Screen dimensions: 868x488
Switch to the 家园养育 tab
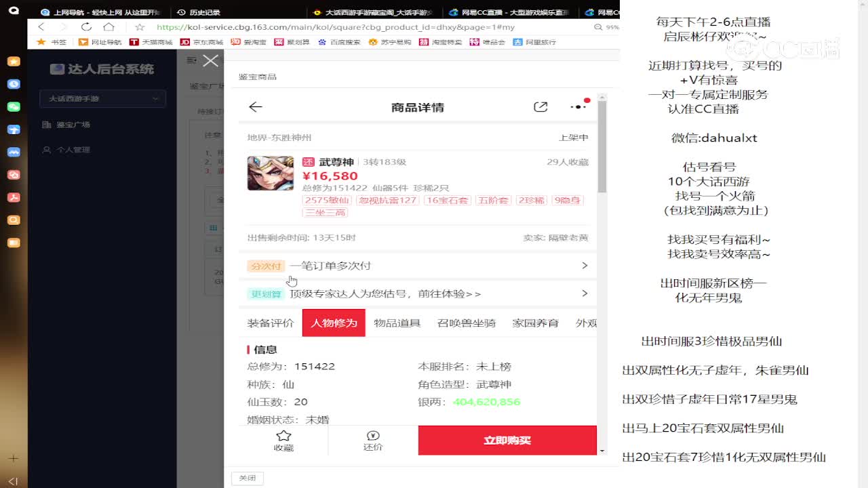[536, 323]
